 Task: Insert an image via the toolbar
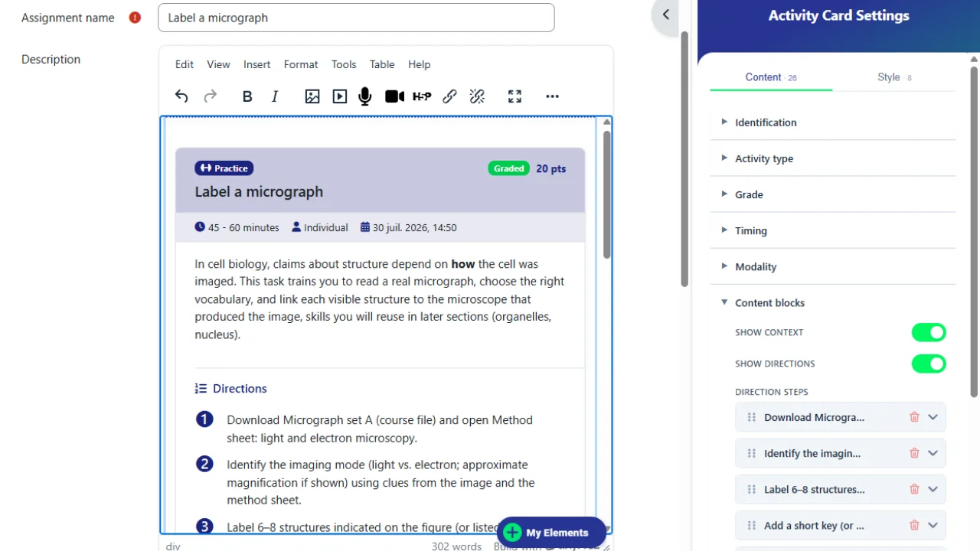(x=312, y=96)
